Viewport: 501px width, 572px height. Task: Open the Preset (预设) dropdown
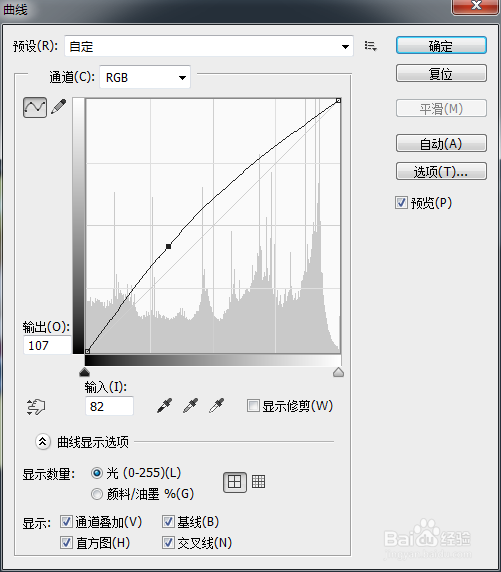209,46
